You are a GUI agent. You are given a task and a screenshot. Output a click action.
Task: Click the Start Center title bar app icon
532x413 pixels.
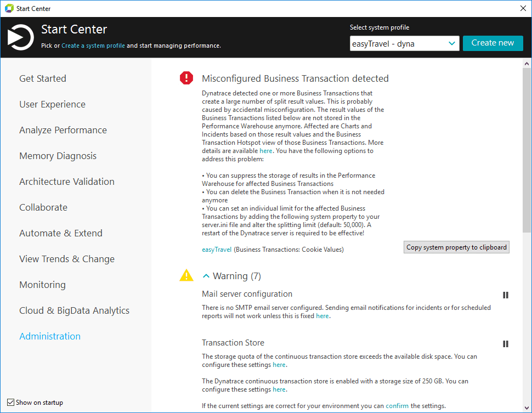(9, 8)
